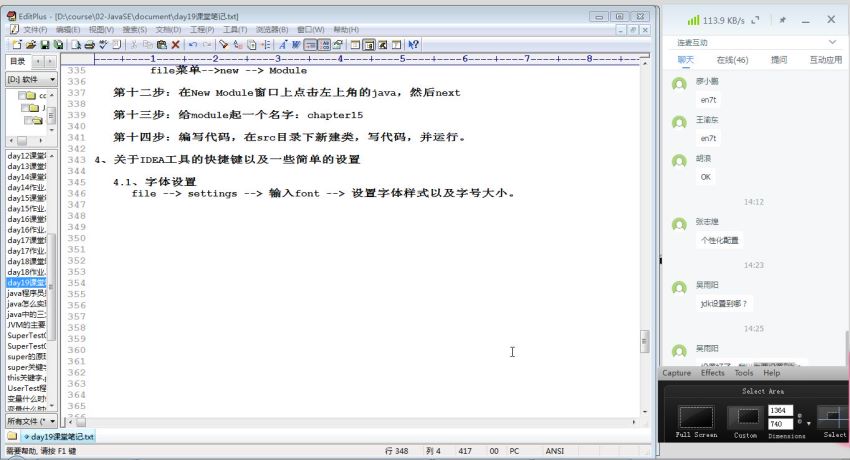850x460 pixels.
Task: Open the Effects menu in capture tool
Action: click(x=712, y=373)
